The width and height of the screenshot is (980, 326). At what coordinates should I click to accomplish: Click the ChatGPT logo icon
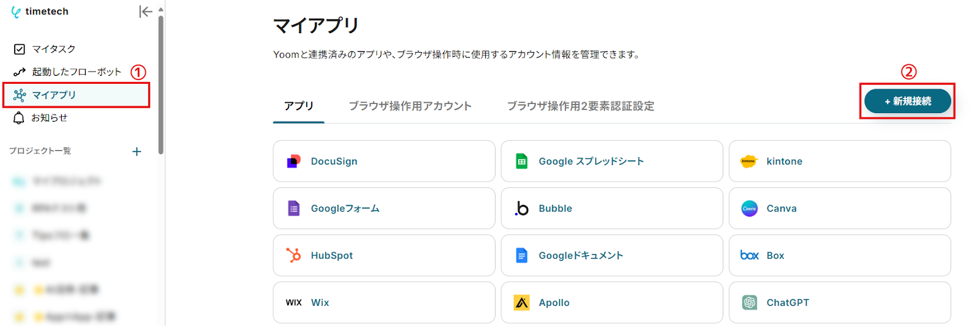pos(749,303)
